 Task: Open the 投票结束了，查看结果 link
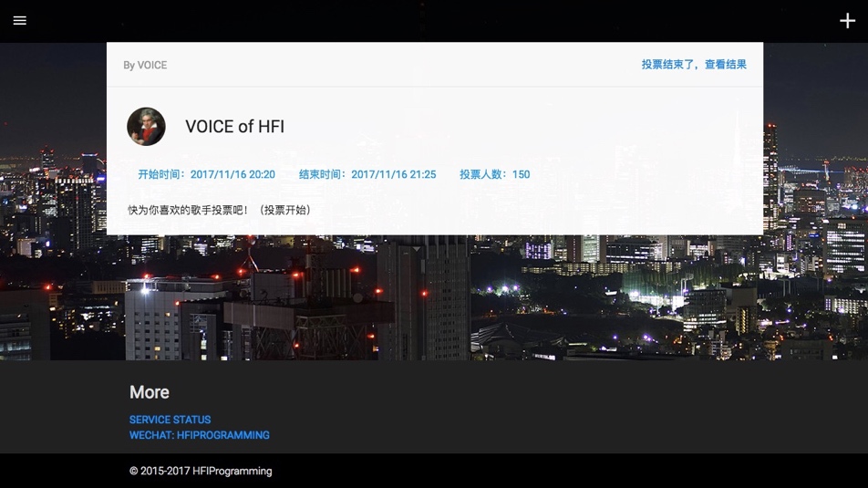(694, 64)
